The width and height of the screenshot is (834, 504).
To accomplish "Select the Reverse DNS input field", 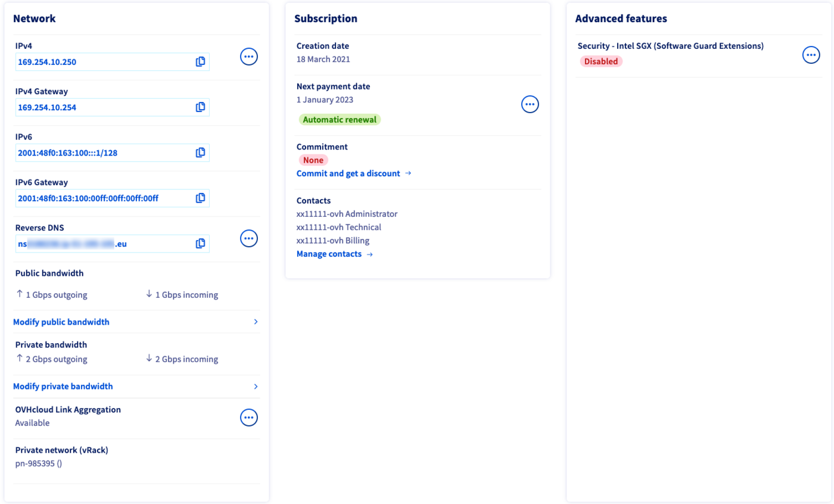I will (101, 243).
